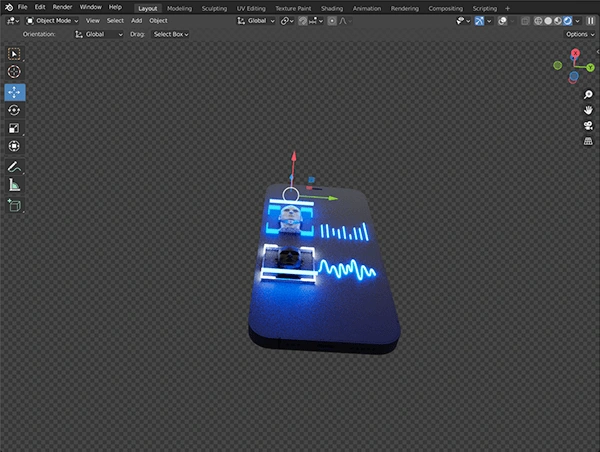Open shading options dropdown arrow

tap(577, 21)
